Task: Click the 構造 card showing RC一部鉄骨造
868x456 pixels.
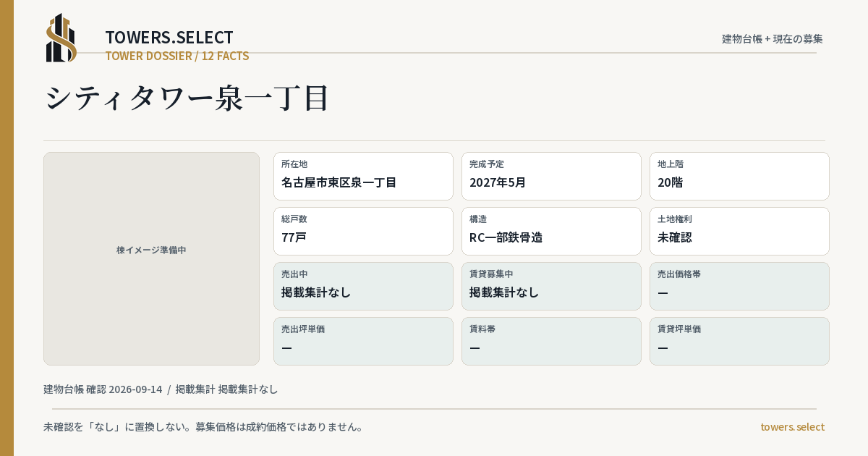Action: pyautogui.click(x=551, y=231)
